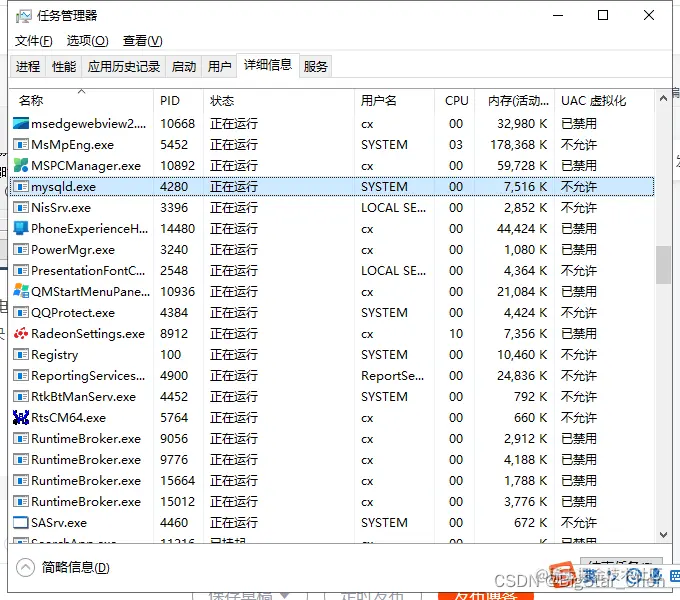Image resolution: width=680 pixels, height=600 pixels.
Task: Sort by the 状态 column header
Action: (x=278, y=101)
